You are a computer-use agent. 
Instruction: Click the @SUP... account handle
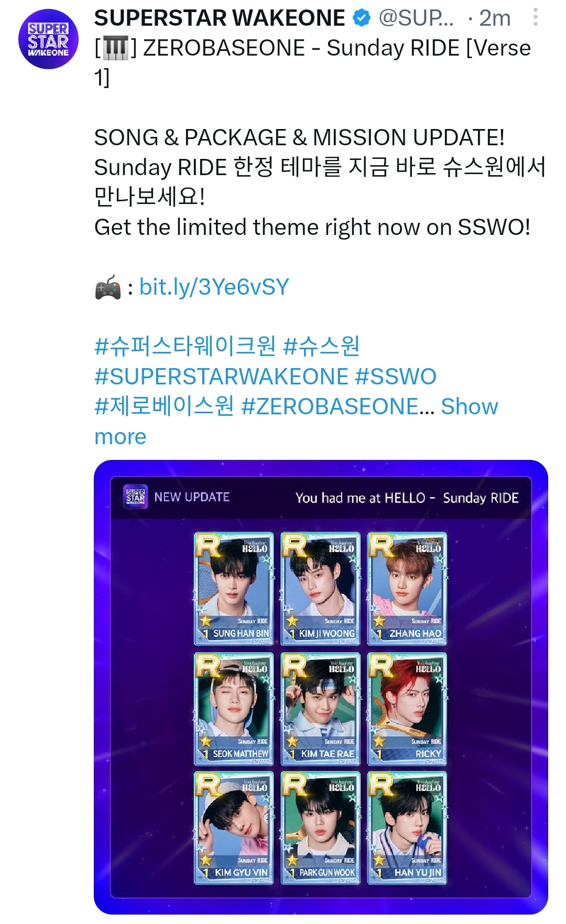416,18
